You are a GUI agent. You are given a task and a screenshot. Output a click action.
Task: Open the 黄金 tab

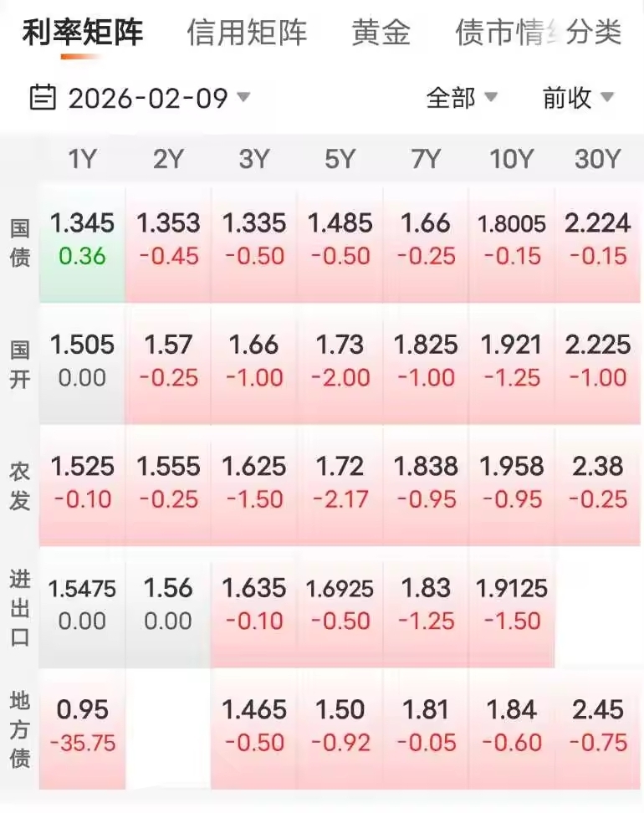pos(381,33)
